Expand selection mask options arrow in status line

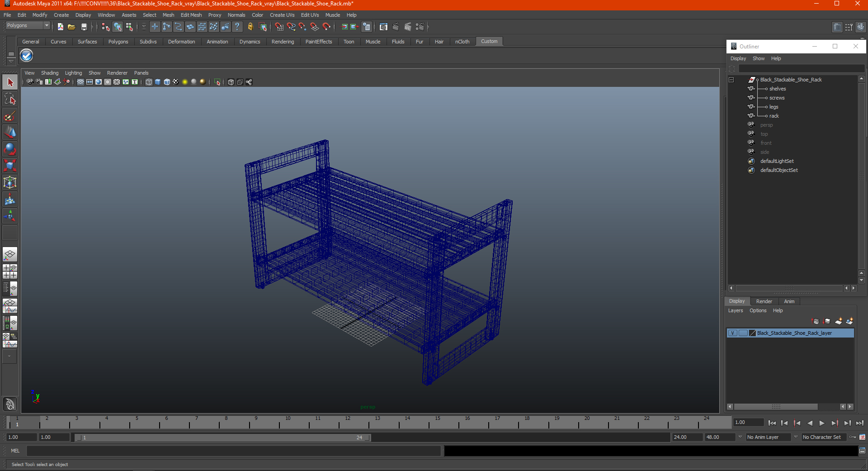(144, 27)
